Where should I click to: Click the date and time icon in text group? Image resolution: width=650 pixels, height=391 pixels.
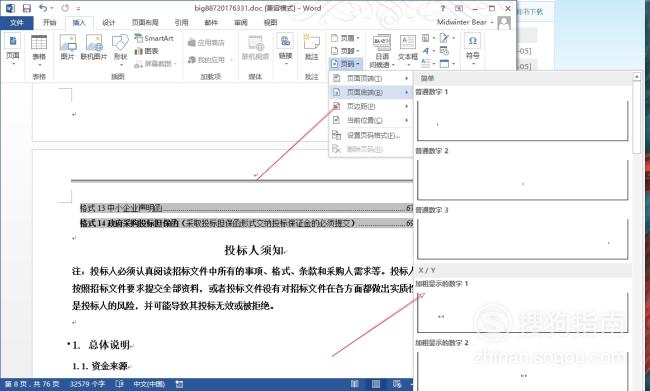coord(444,51)
